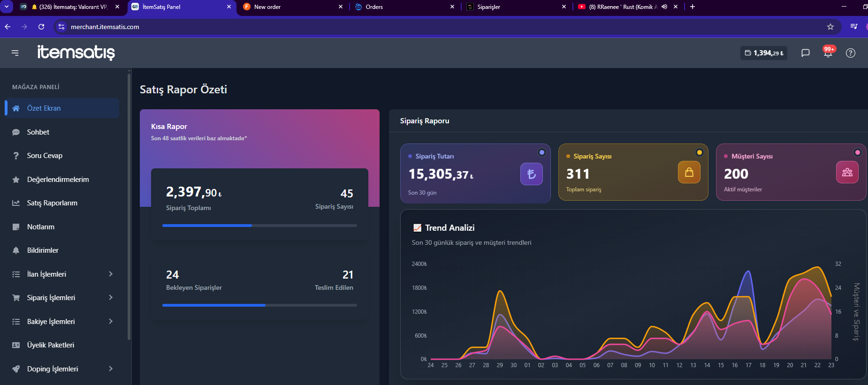The height and width of the screenshot is (385, 868).
Task: Select the Sipariş Sayısı radio indicator
Action: tap(700, 152)
